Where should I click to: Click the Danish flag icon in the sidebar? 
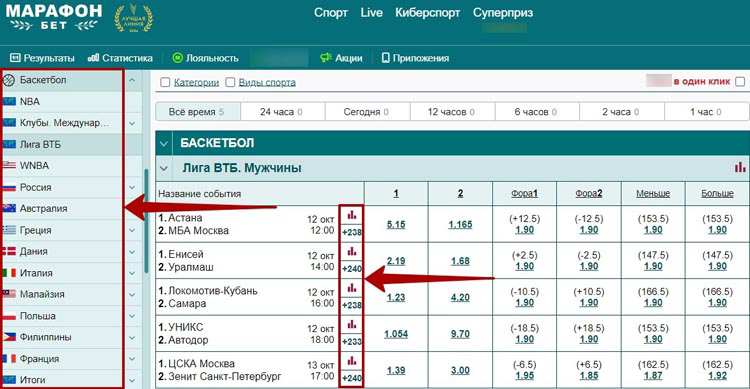pos(9,251)
